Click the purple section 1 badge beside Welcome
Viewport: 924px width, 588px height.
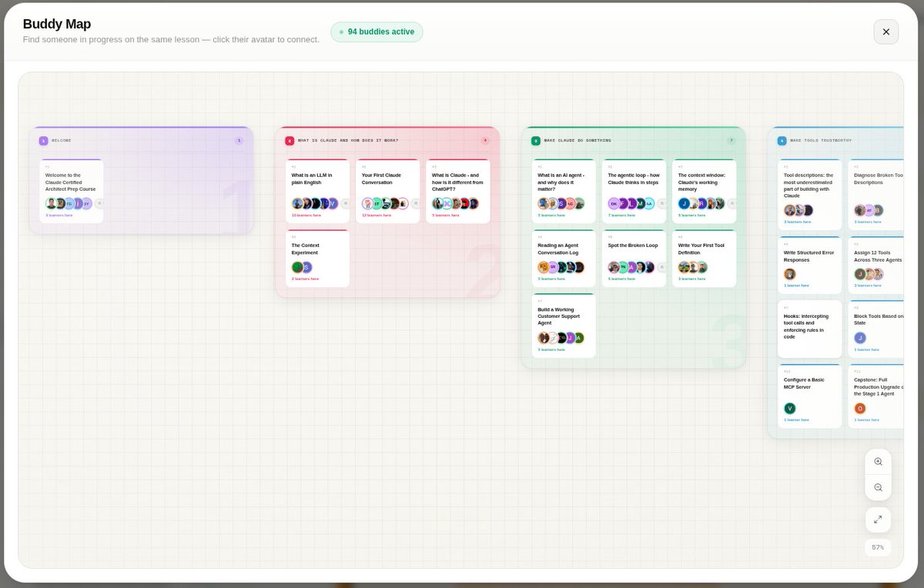pyautogui.click(x=43, y=141)
